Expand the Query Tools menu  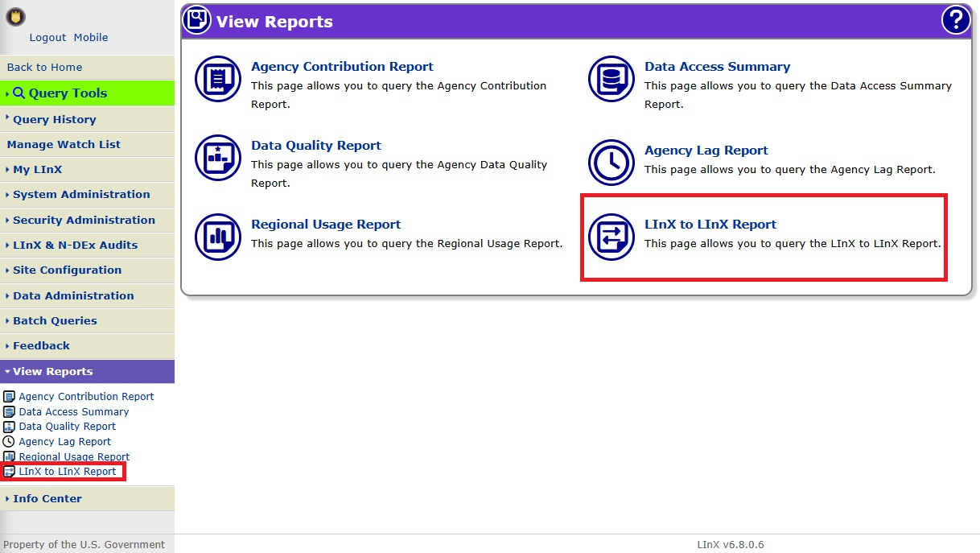tap(87, 93)
